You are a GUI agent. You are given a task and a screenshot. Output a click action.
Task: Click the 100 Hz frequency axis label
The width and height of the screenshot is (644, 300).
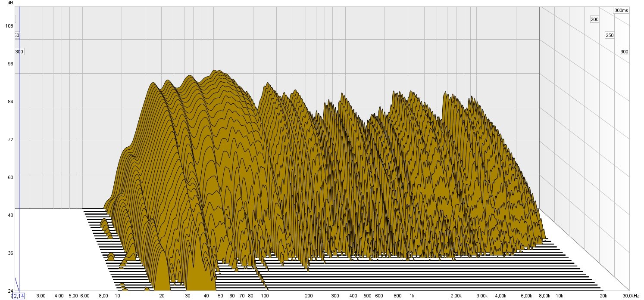[x=265, y=296]
